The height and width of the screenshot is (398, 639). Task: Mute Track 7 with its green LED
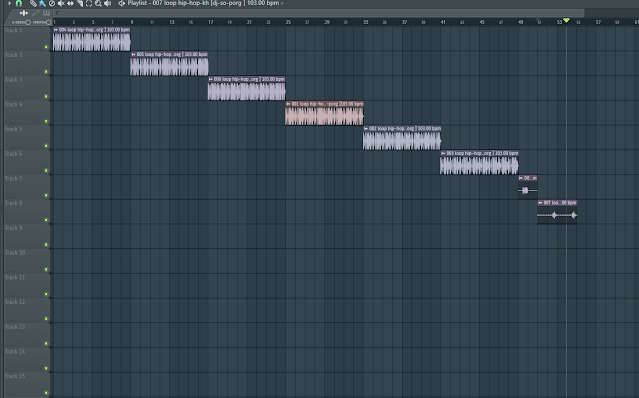(46, 195)
